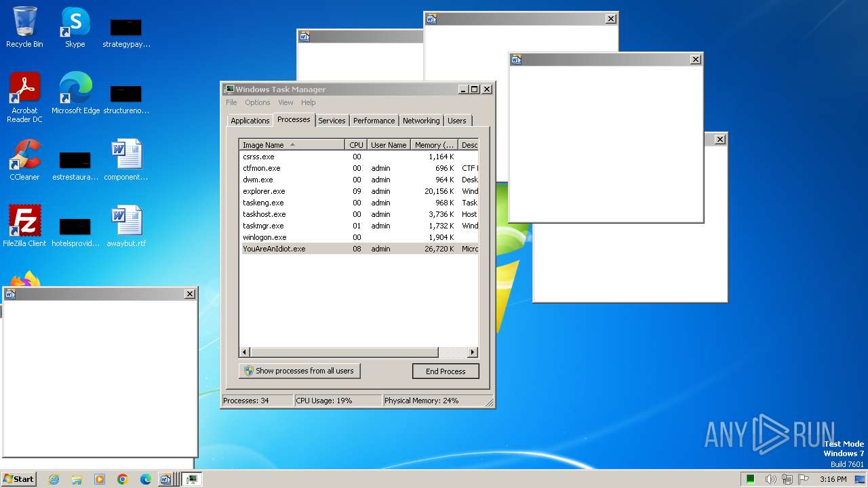868x488 pixels.
Task: Launch the FileZilla Client shortcut
Action: coord(24,226)
